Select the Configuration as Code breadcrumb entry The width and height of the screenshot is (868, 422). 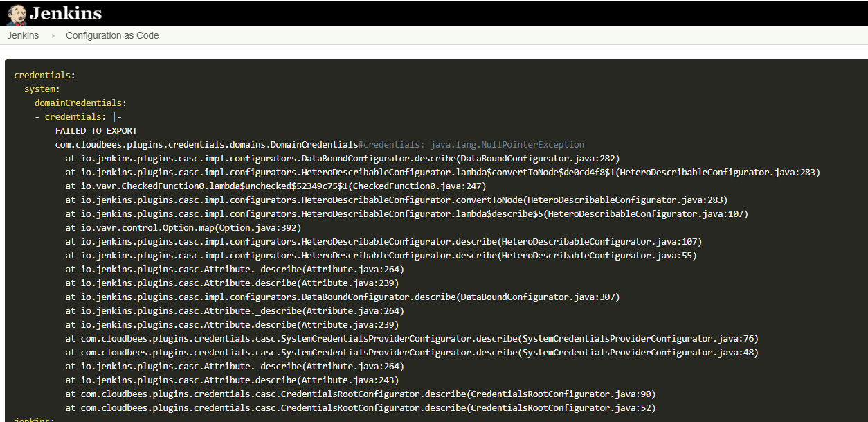(111, 35)
